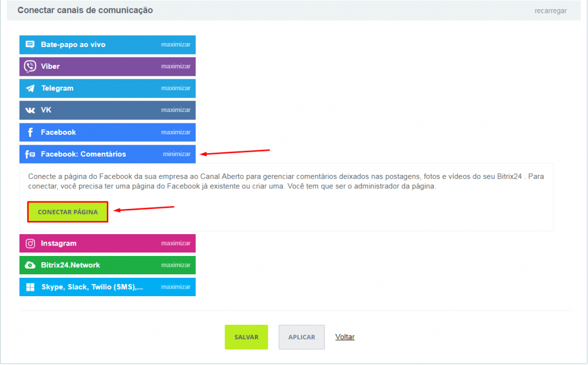The image size is (588, 365).
Task: Maximize the Bate-papo ao vivo section
Action: pos(176,45)
